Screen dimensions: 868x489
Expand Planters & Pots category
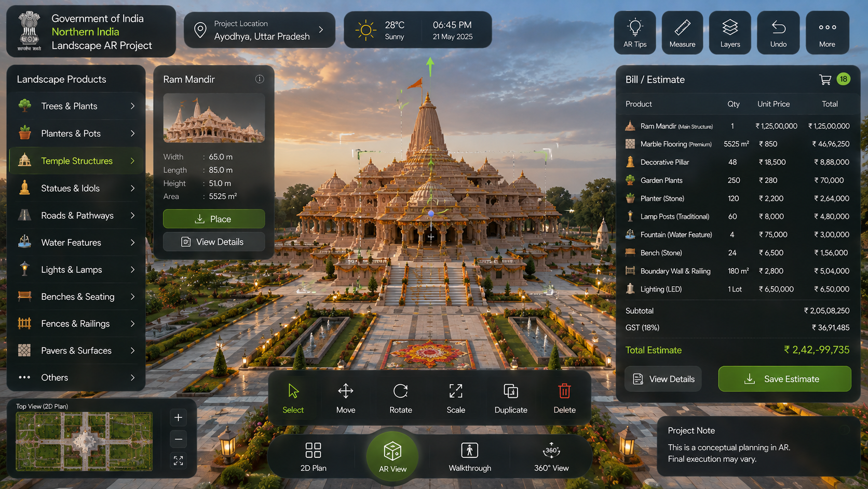pyautogui.click(x=76, y=134)
